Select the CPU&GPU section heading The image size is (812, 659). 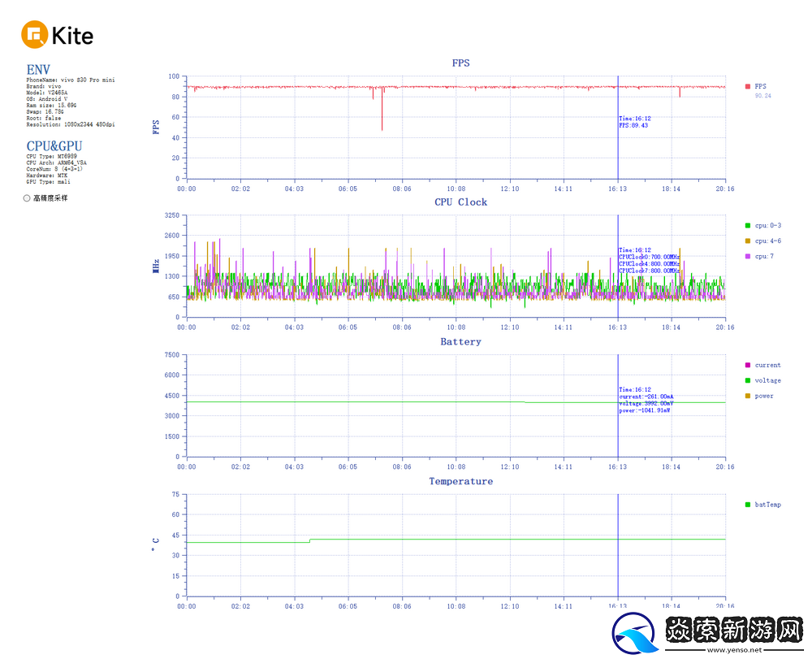coord(54,146)
